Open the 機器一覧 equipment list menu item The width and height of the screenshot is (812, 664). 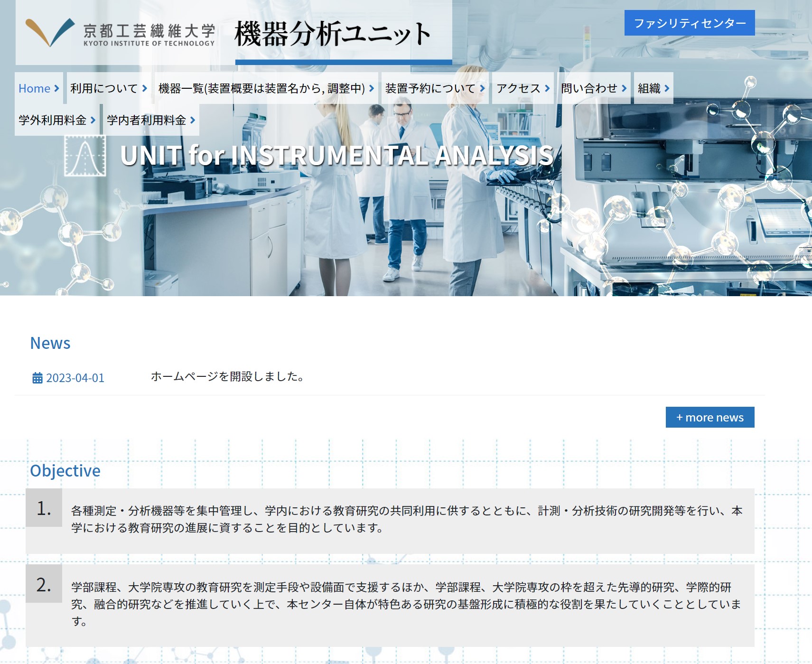coord(266,88)
